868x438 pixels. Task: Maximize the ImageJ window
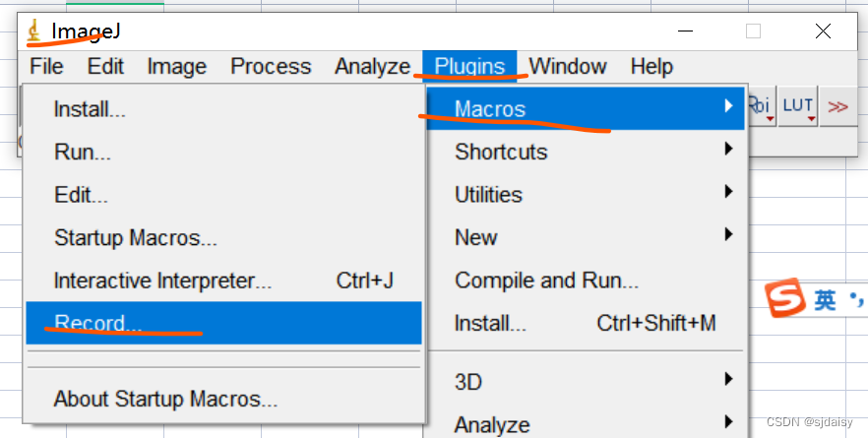[x=753, y=31]
